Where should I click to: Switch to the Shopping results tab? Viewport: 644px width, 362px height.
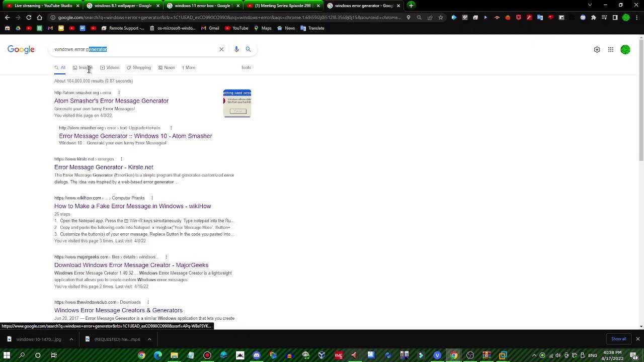tap(138, 67)
